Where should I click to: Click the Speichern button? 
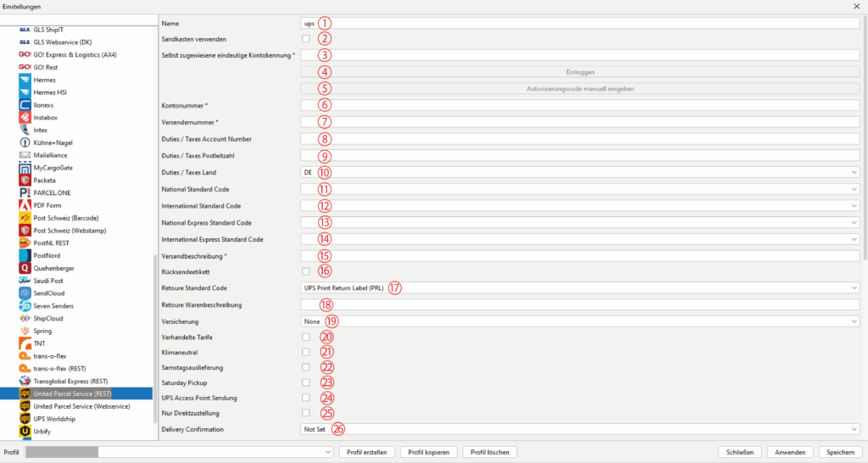840,452
